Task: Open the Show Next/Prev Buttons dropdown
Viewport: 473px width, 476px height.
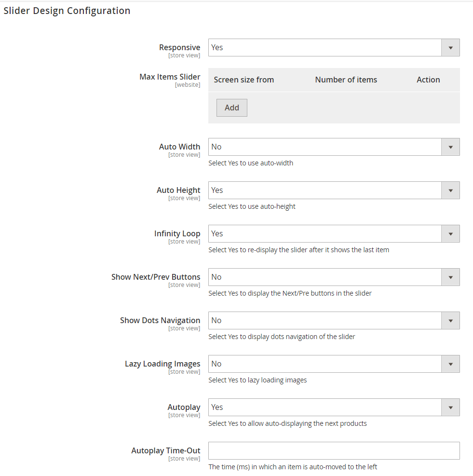Action: (x=325, y=277)
